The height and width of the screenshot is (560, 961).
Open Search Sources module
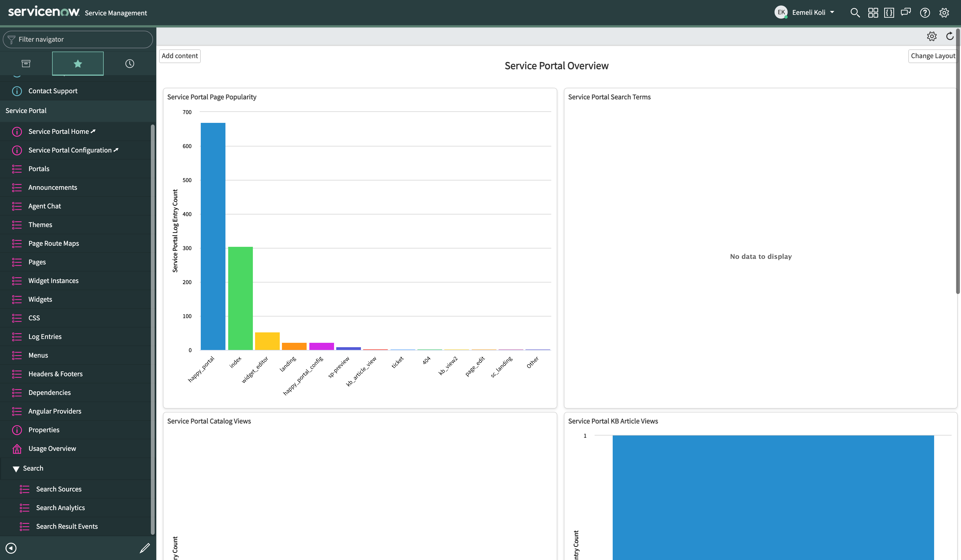[x=59, y=490]
